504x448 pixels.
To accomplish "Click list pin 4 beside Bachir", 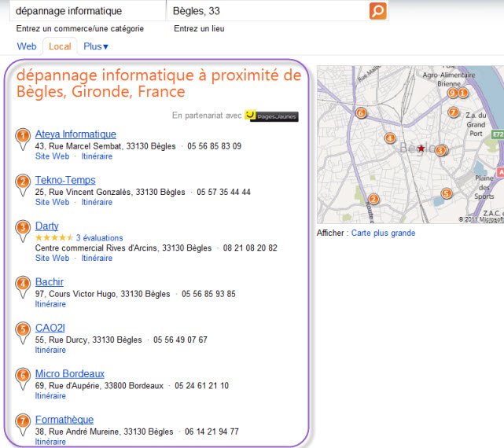I will [x=23, y=287].
